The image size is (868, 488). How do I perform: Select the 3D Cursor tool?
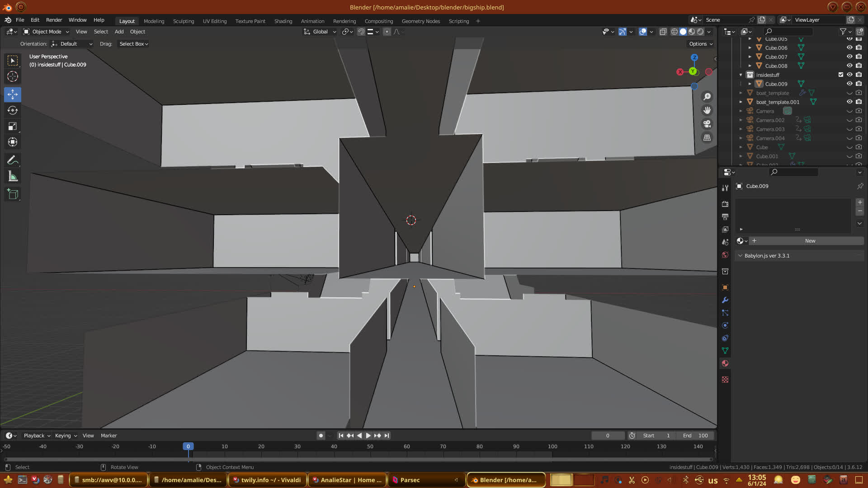(13, 76)
